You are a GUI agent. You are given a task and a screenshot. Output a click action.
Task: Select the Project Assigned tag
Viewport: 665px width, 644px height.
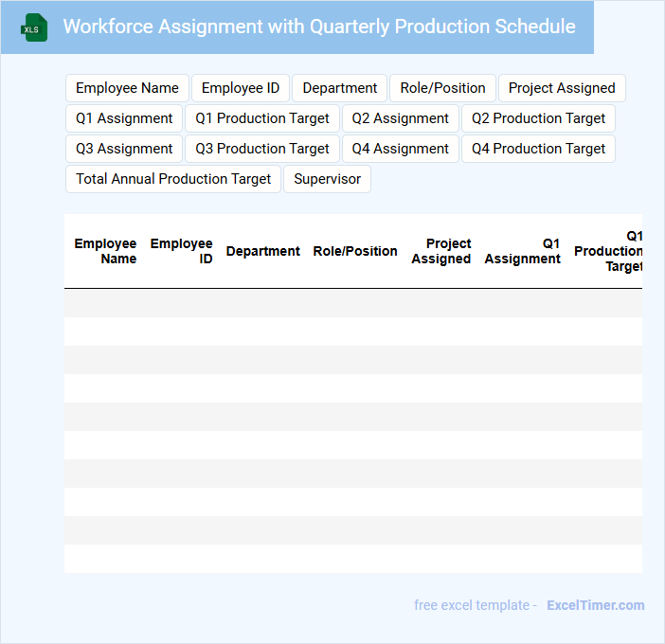562,88
